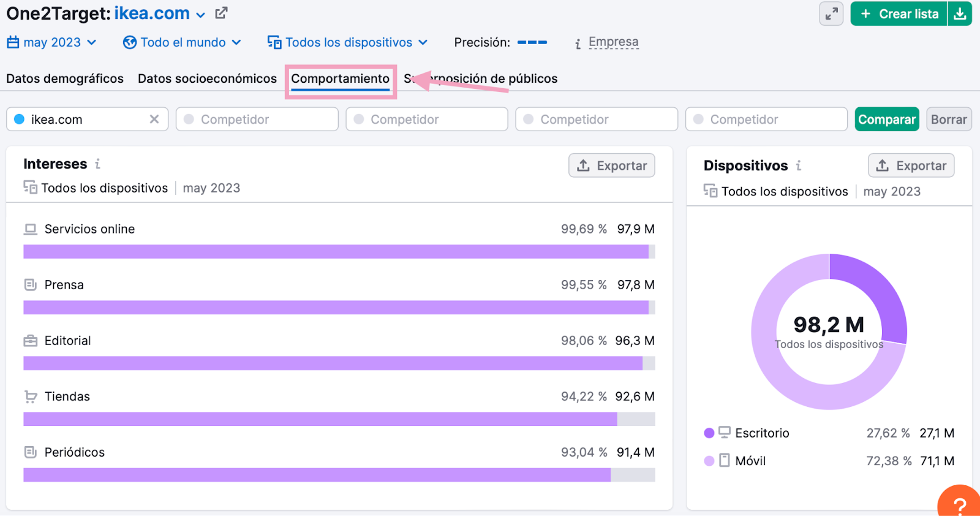This screenshot has height=516, width=980.
Task: Open the may 2023 date dropdown
Action: pos(52,42)
